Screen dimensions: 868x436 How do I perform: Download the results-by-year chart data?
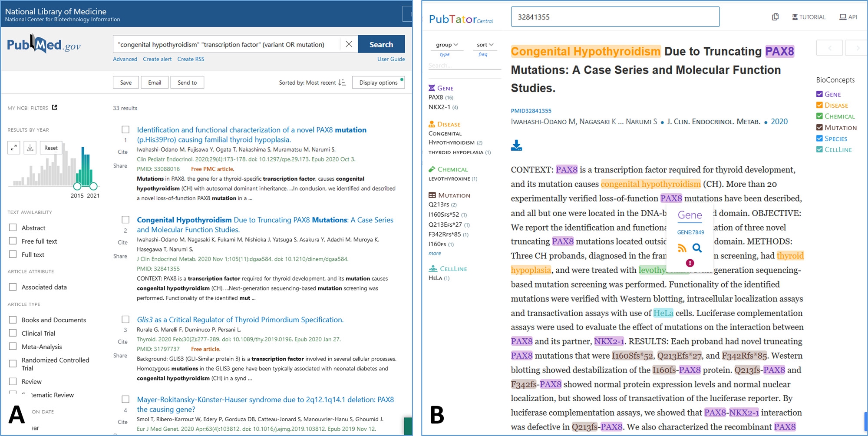(30, 147)
